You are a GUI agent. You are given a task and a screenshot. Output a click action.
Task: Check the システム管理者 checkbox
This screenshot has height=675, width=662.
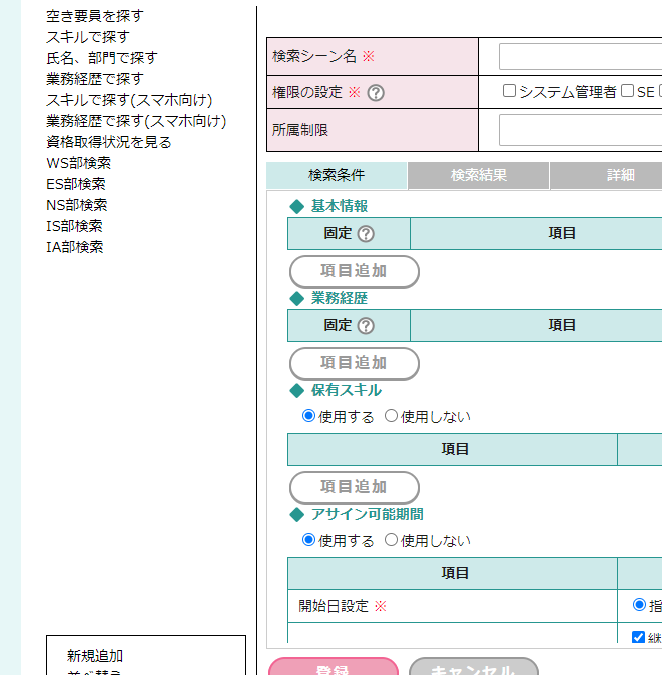click(x=509, y=91)
